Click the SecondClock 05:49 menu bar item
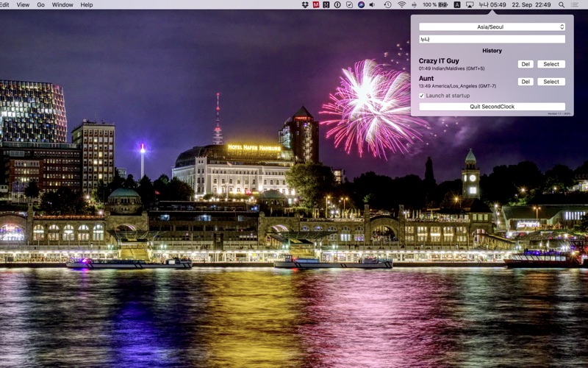 tap(492, 4)
